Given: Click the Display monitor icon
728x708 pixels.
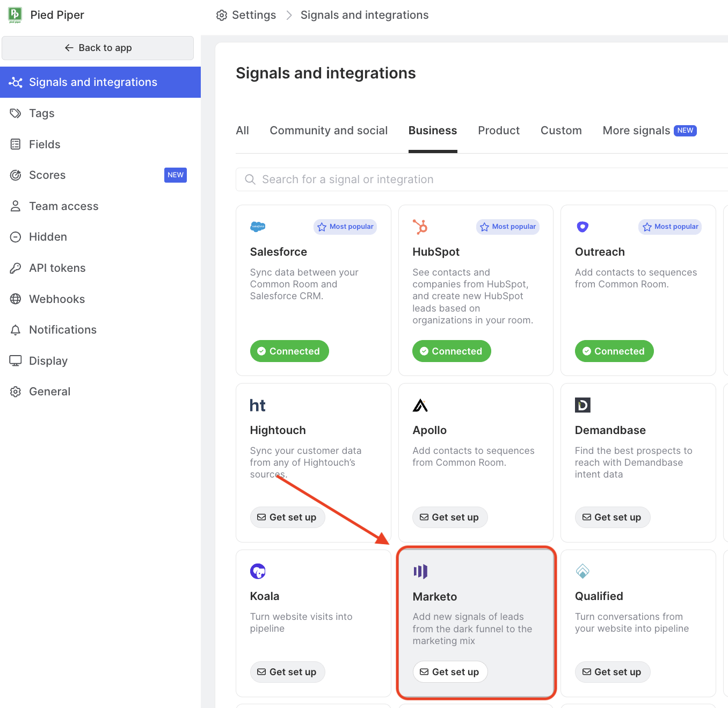Looking at the screenshot, I should click(x=16, y=361).
